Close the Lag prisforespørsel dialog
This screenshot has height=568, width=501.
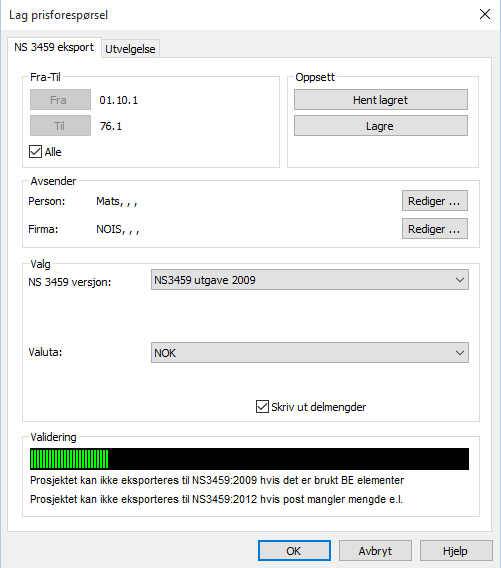[x=485, y=14]
